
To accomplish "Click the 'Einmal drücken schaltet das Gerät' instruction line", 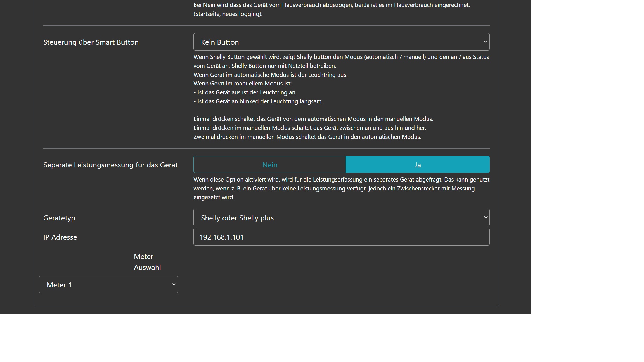I will pos(313,119).
